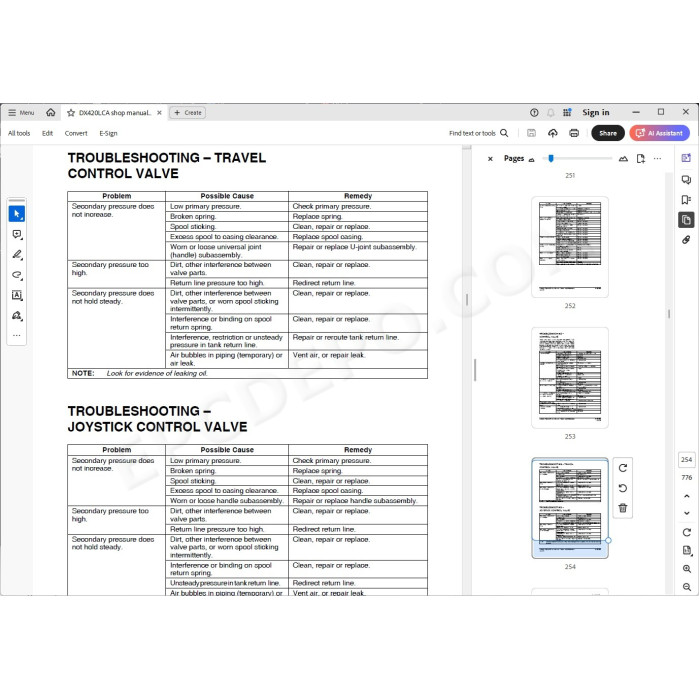Viewport: 700px width, 700px height.
Task: Open the AI generative summary sidebar icon
Action: [686, 158]
